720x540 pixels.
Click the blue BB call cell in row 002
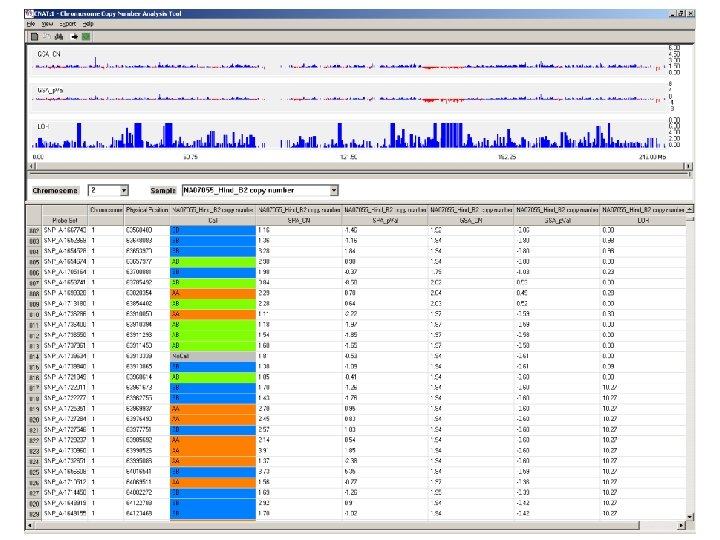pyautogui.click(x=213, y=231)
